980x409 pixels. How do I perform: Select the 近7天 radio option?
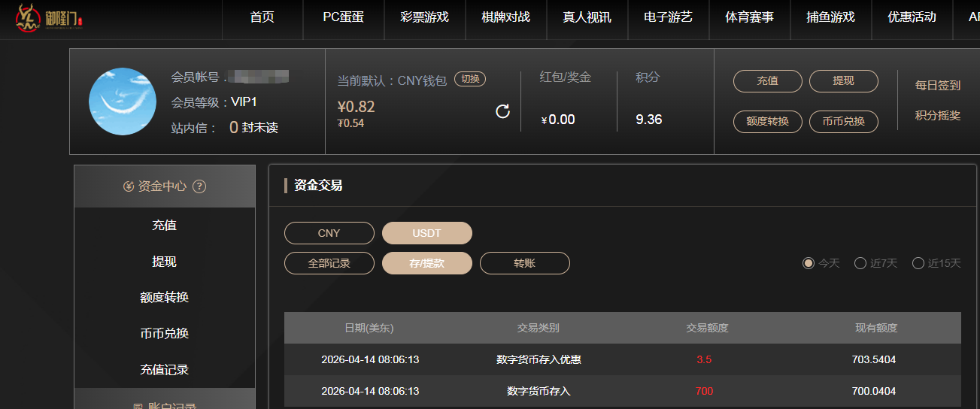click(x=860, y=263)
